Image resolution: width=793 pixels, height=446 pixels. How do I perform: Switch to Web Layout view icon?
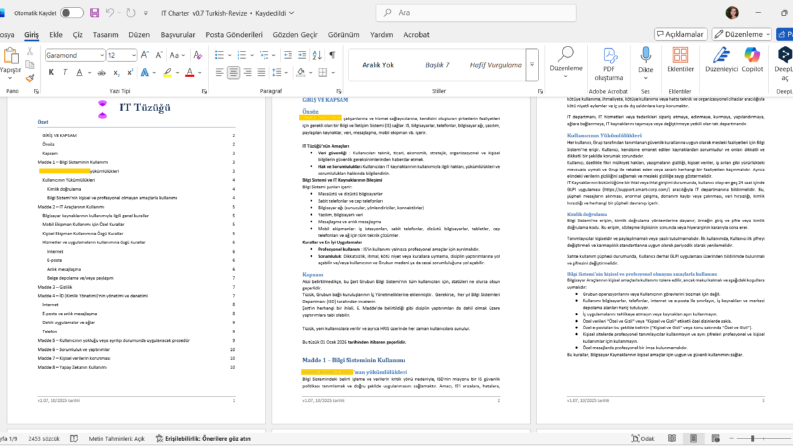tap(715, 438)
